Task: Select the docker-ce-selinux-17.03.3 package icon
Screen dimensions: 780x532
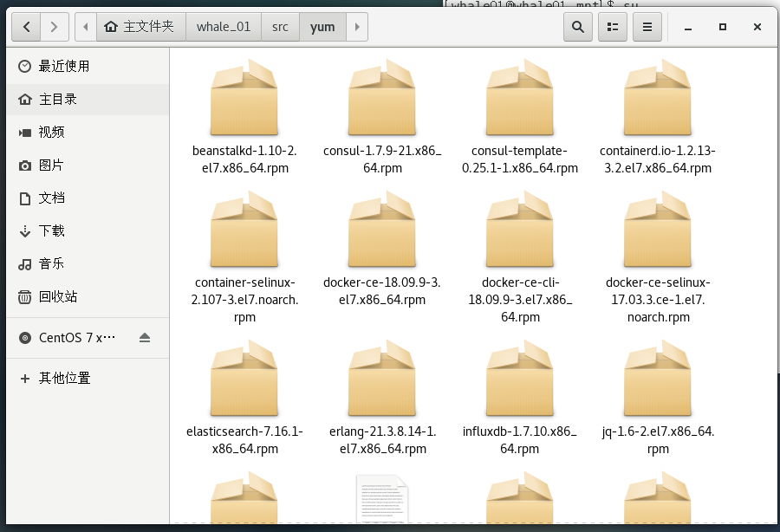Action: coord(658,230)
